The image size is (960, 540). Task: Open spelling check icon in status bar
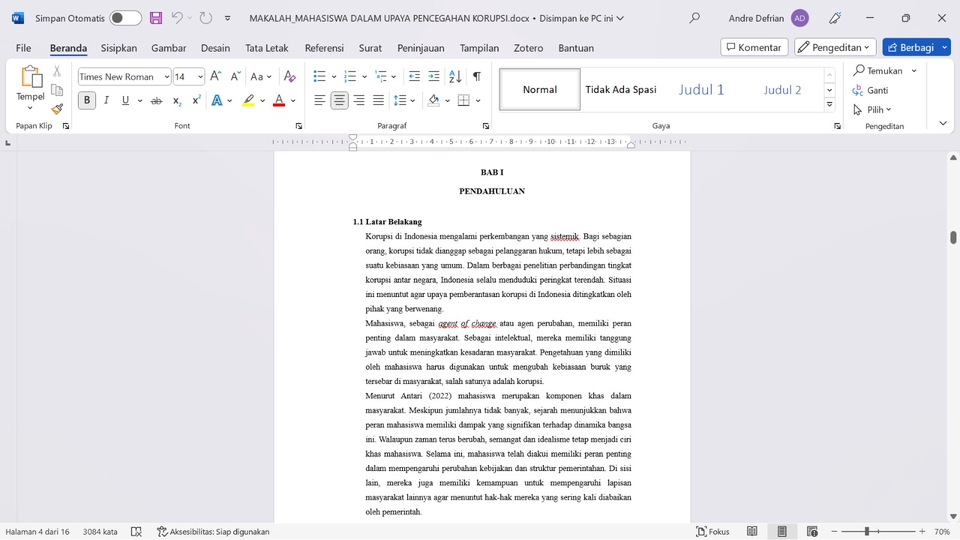(137, 531)
